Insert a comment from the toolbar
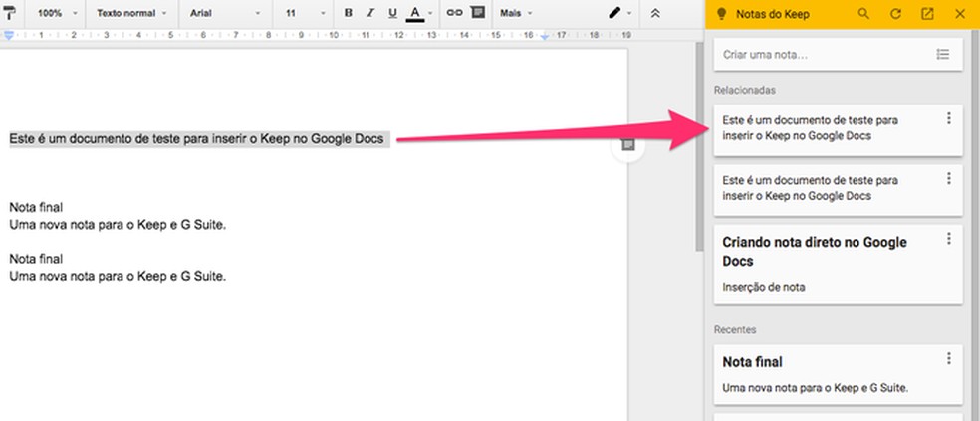980x421 pixels. click(478, 13)
